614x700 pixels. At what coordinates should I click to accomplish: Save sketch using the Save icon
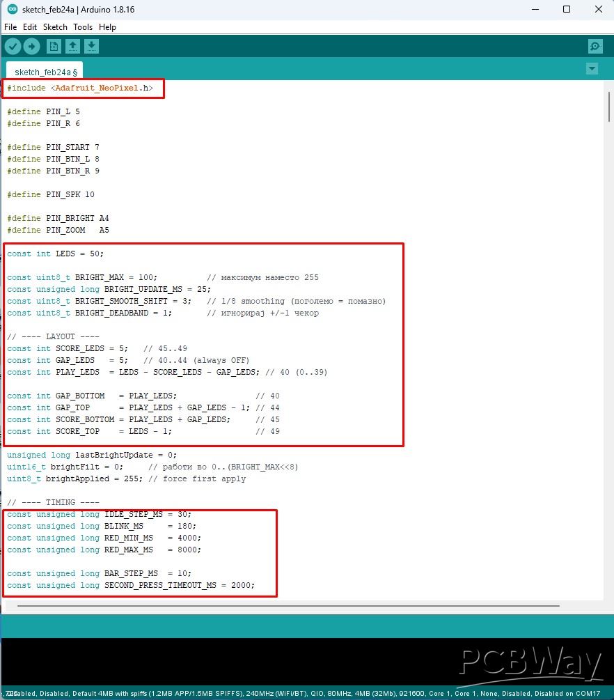tap(92, 47)
